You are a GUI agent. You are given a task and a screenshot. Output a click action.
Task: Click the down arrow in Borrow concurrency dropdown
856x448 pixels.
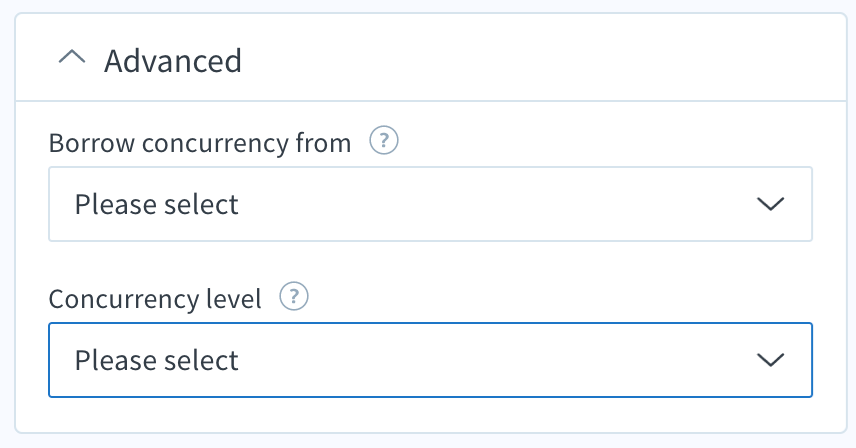coord(770,204)
